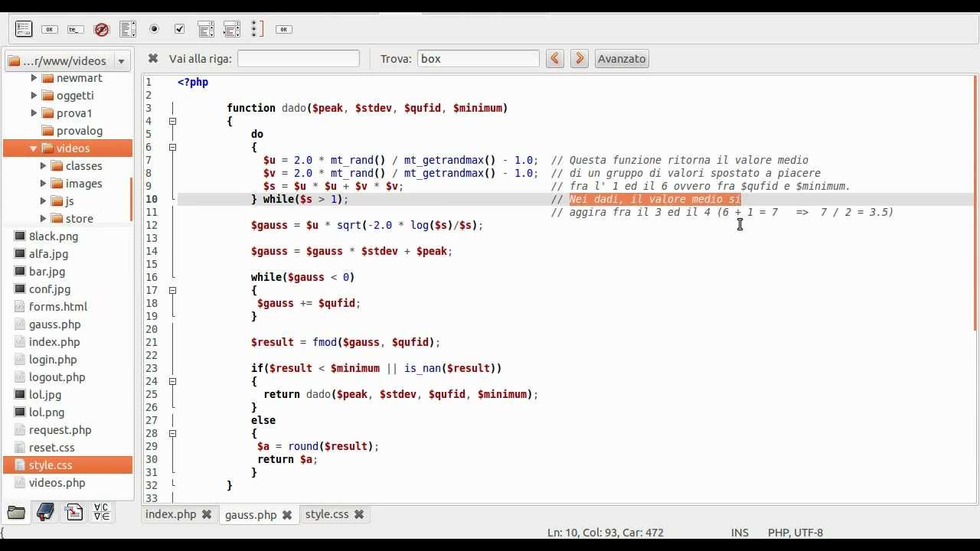Expand the newmart folder

pyautogui.click(x=34, y=78)
